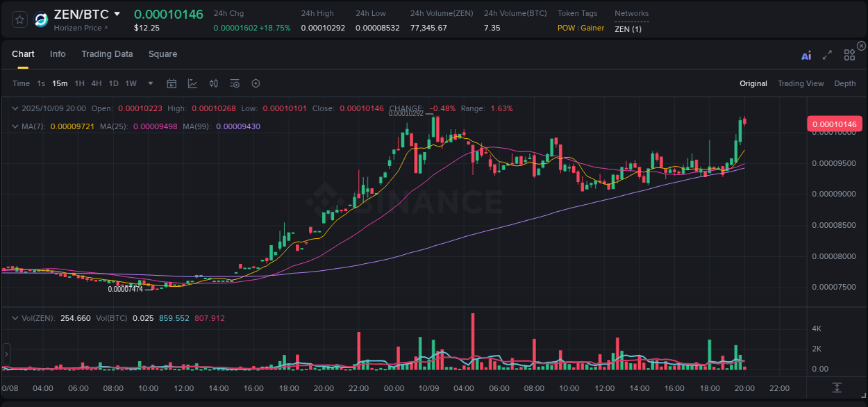Open the ZEN/BTC pair selector dropdown
The height and width of the screenshot is (407, 868).
pos(118,13)
